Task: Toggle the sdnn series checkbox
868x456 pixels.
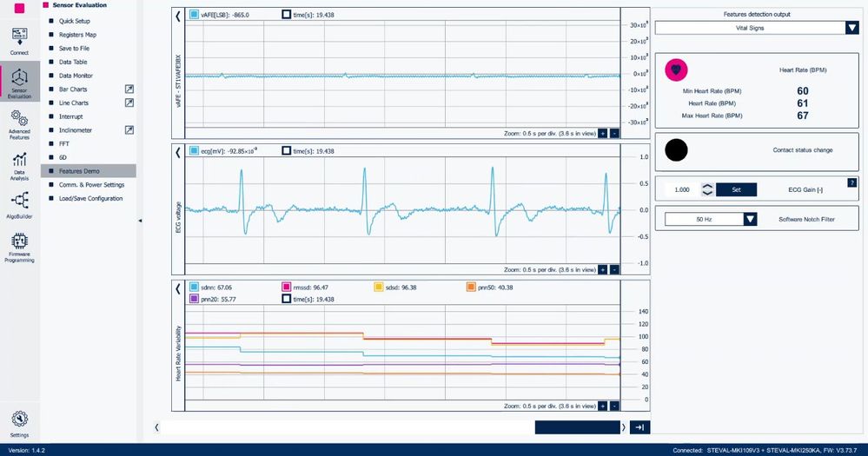Action: pos(194,287)
